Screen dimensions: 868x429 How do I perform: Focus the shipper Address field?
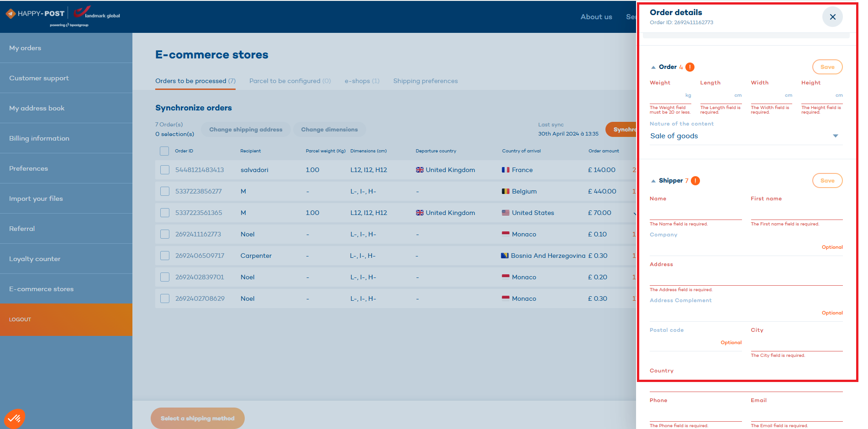[746, 278]
